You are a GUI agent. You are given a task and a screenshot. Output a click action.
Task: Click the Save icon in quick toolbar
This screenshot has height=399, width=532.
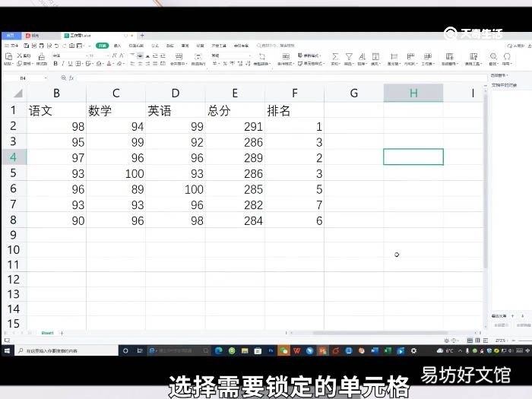click(26, 46)
